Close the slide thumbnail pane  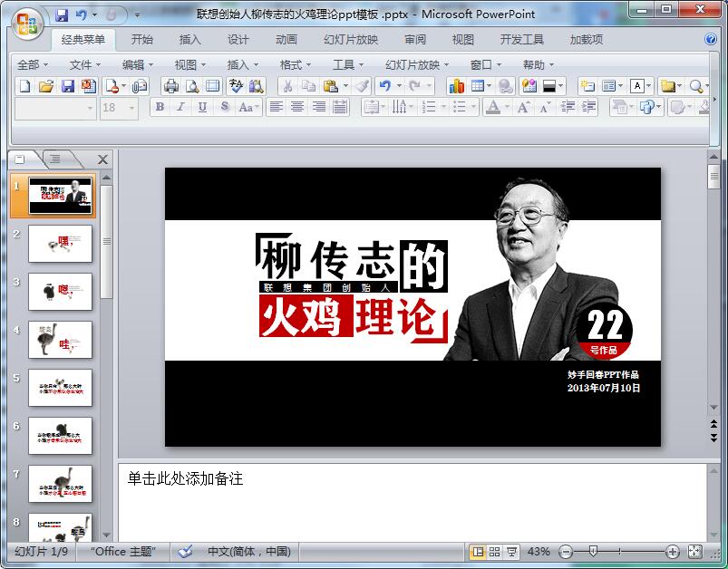click(x=102, y=159)
